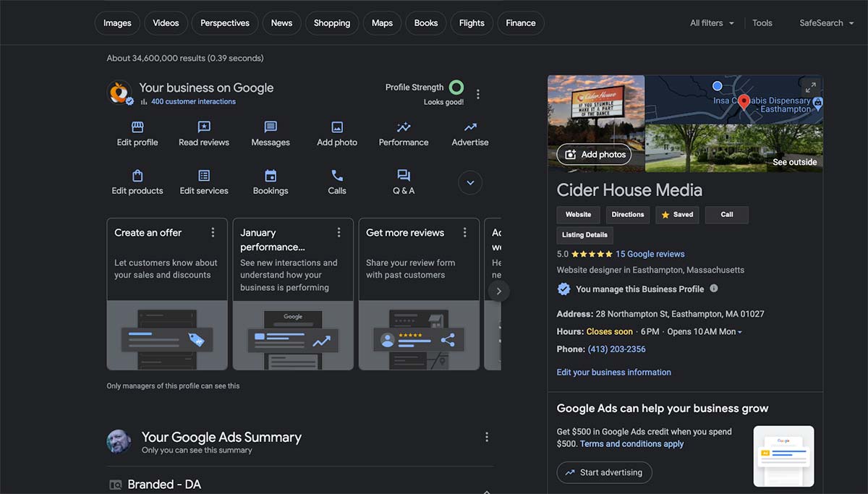This screenshot has height=494, width=868.
Task: Select the Shopping search tab
Action: point(332,23)
